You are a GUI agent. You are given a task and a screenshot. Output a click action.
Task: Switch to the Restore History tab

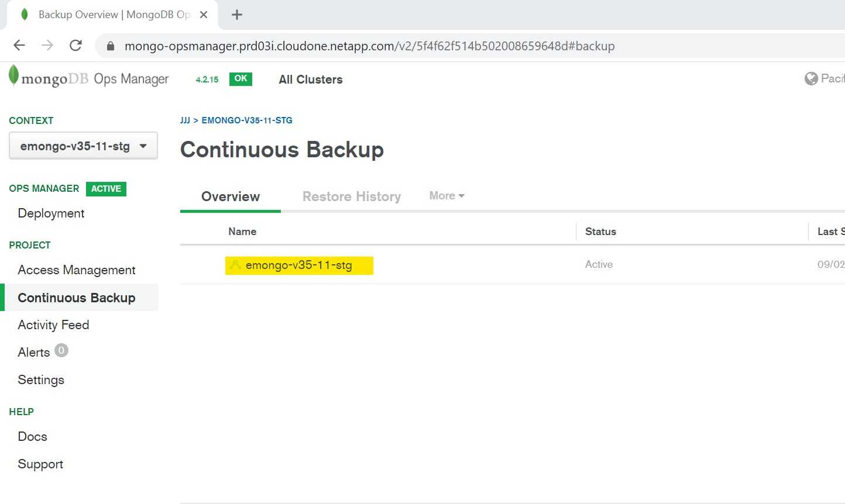coord(352,196)
